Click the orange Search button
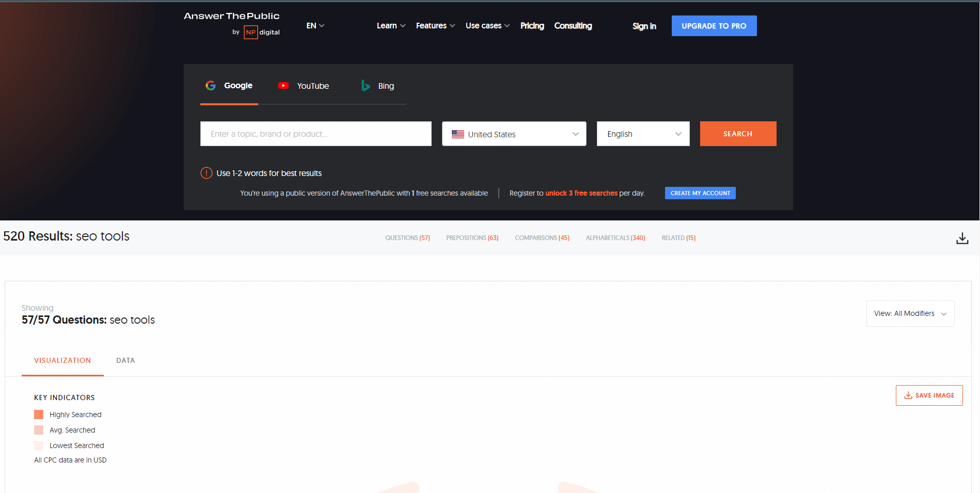The width and height of the screenshot is (980, 493). (738, 134)
